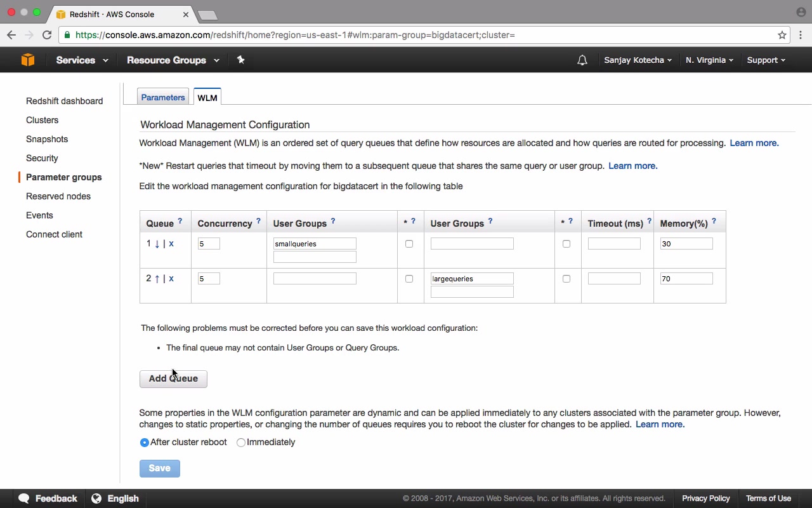Switch to the Parameters tab
The height and width of the screenshot is (508, 812).
click(x=163, y=97)
